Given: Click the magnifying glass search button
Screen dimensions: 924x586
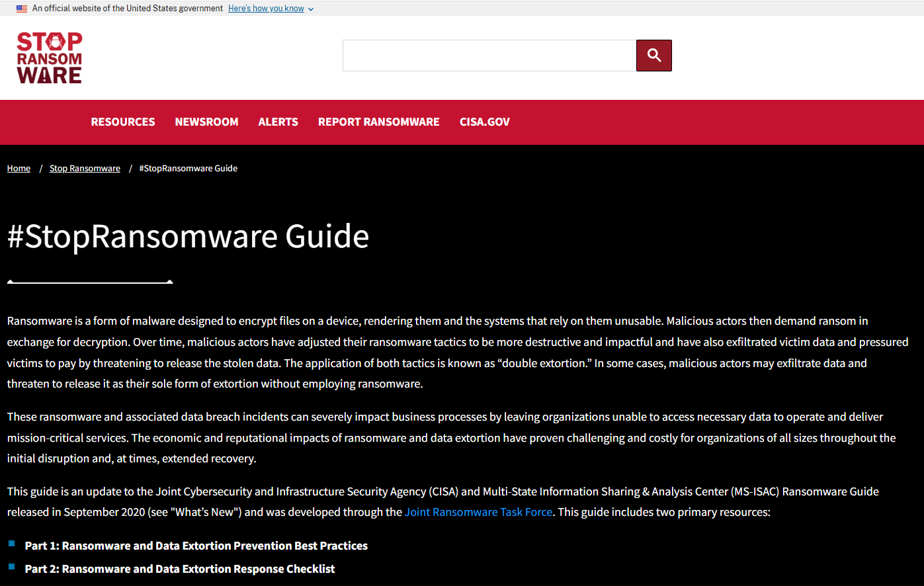Looking at the screenshot, I should pos(653,56).
